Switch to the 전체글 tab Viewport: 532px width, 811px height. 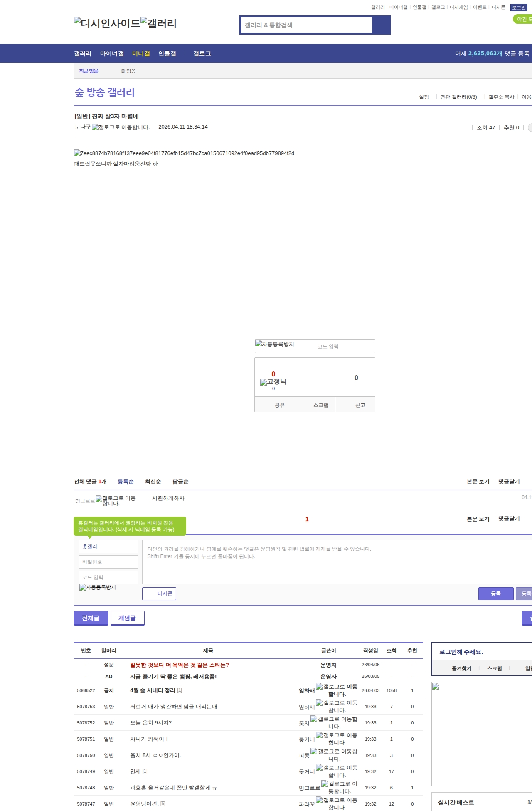pos(91,618)
